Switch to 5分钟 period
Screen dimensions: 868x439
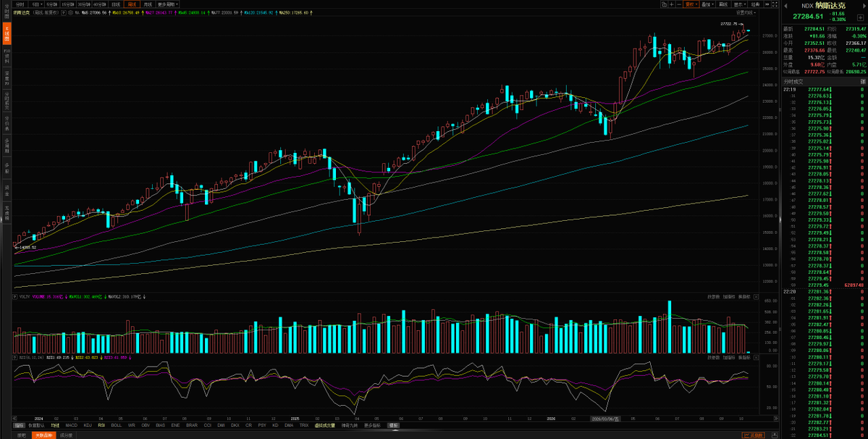52,4
